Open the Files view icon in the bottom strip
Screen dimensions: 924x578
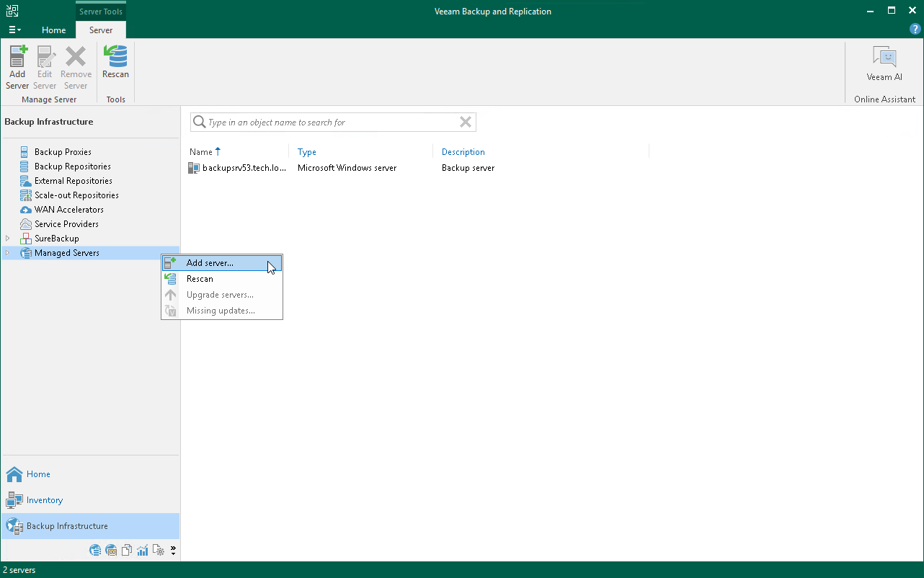coord(127,551)
